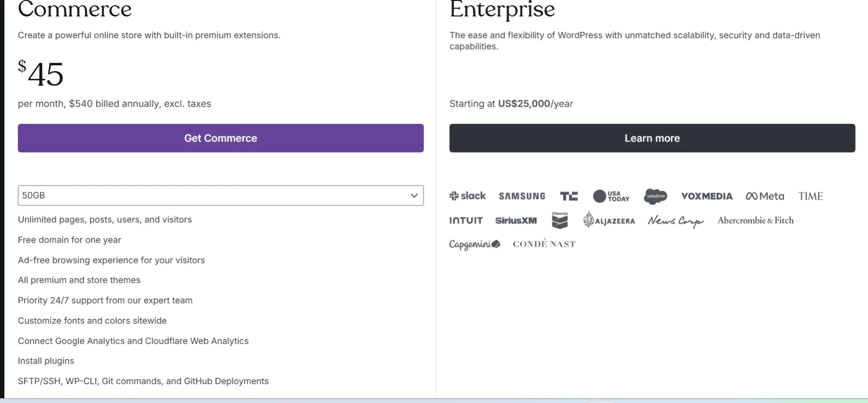This screenshot has height=403, width=868.
Task: Click the Learn more button under Enterprise
Action: 652,138
